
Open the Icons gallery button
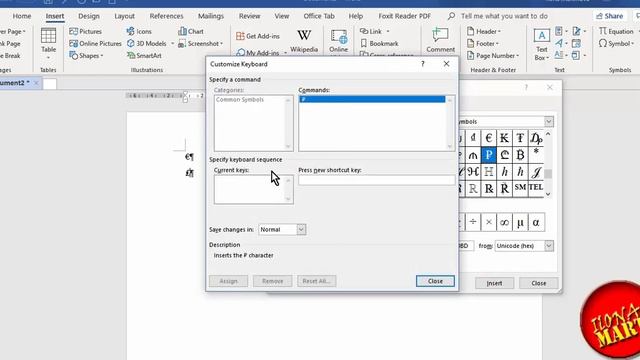pyautogui.click(x=139, y=31)
